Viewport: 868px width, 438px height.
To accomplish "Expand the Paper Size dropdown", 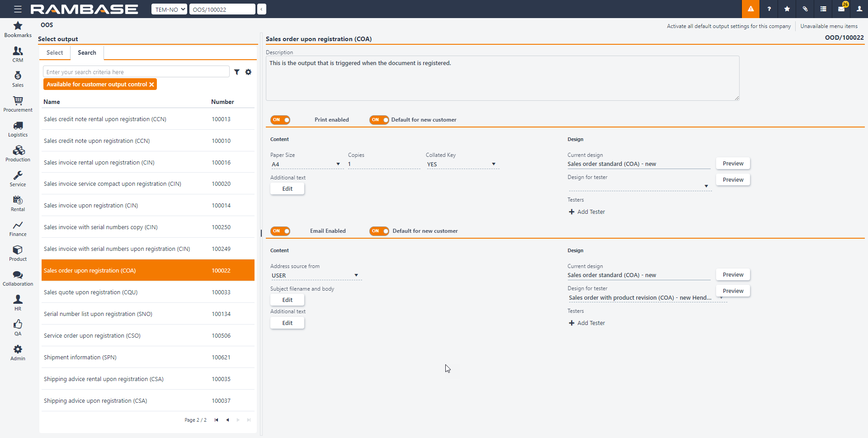I will click(x=306, y=164).
